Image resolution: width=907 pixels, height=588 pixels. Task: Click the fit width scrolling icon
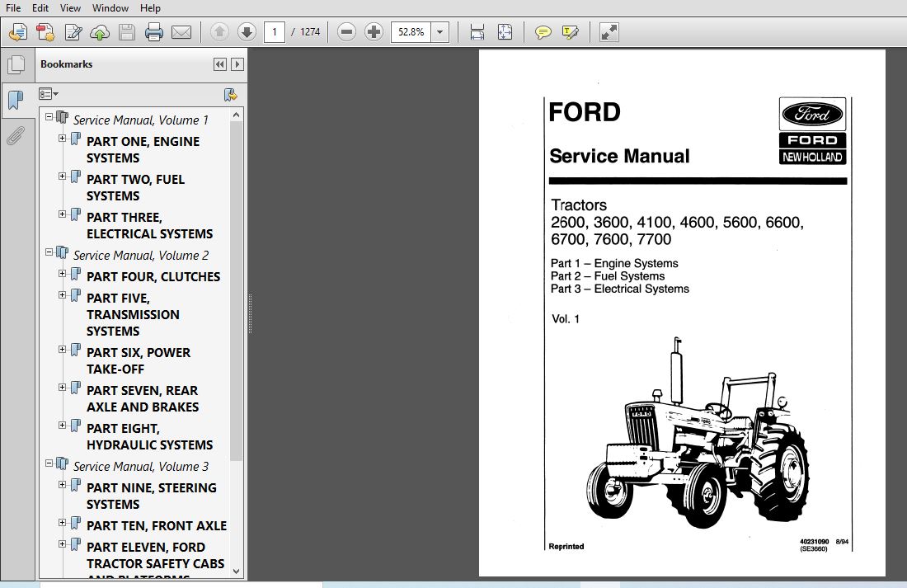[477, 32]
